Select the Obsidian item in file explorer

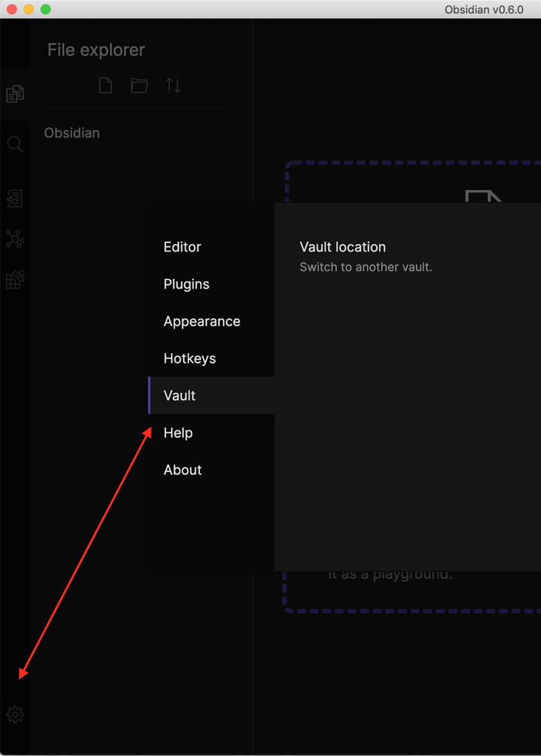click(72, 133)
